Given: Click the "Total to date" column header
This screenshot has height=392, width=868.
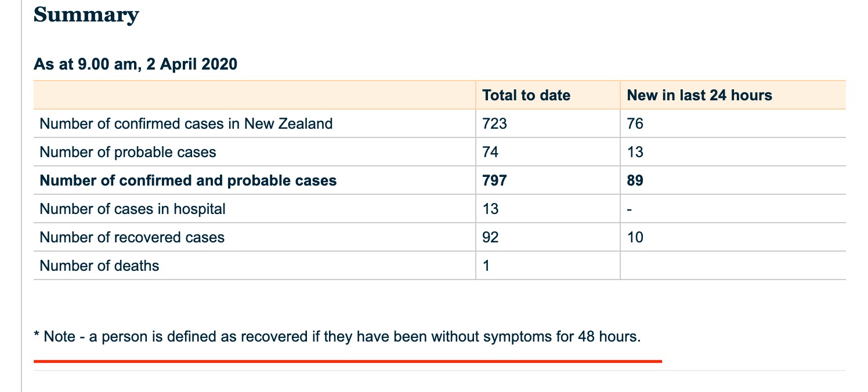Looking at the screenshot, I should coord(526,95).
